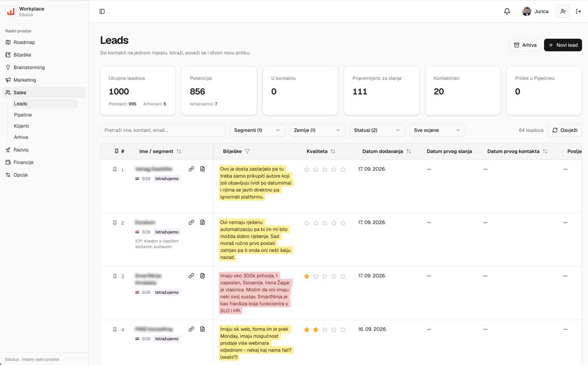This screenshot has height=365, width=588.
Task: Open the link icon for row 4
Action: point(191,329)
